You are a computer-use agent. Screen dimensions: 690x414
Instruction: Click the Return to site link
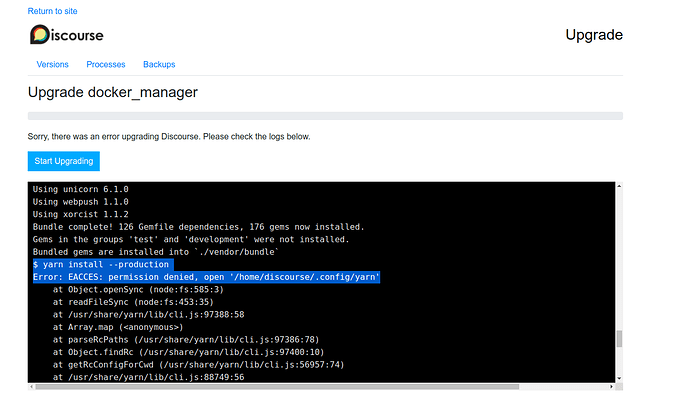point(52,11)
